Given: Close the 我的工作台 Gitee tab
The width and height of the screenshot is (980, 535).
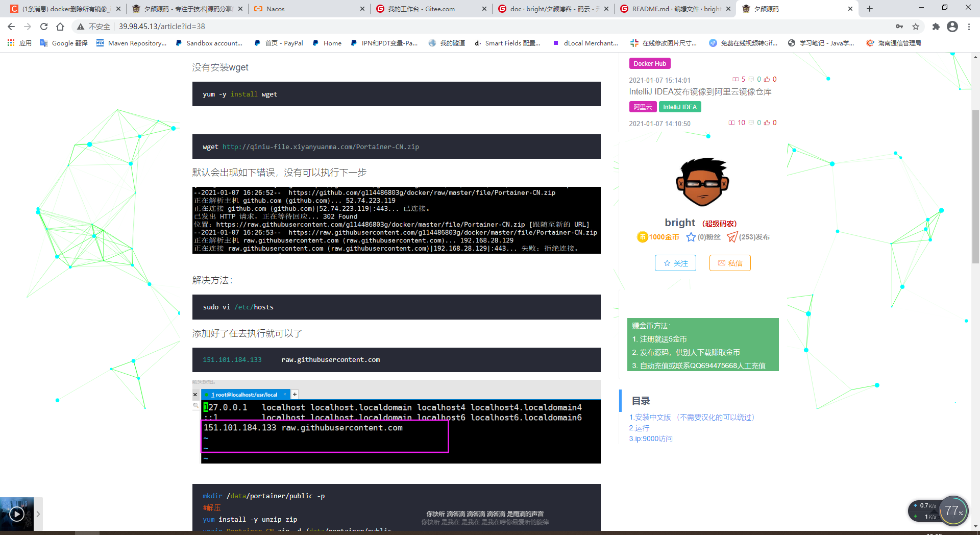Looking at the screenshot, I should tap(484, 9).
